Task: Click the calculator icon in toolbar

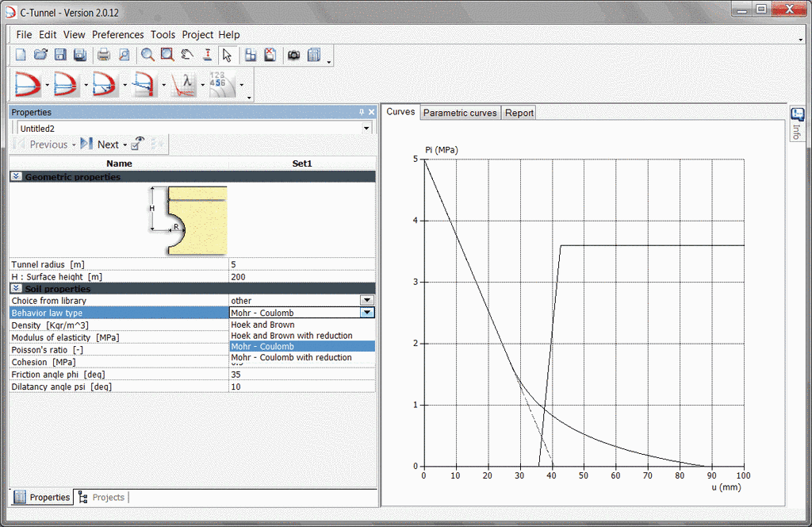Action: click(314, 55)
